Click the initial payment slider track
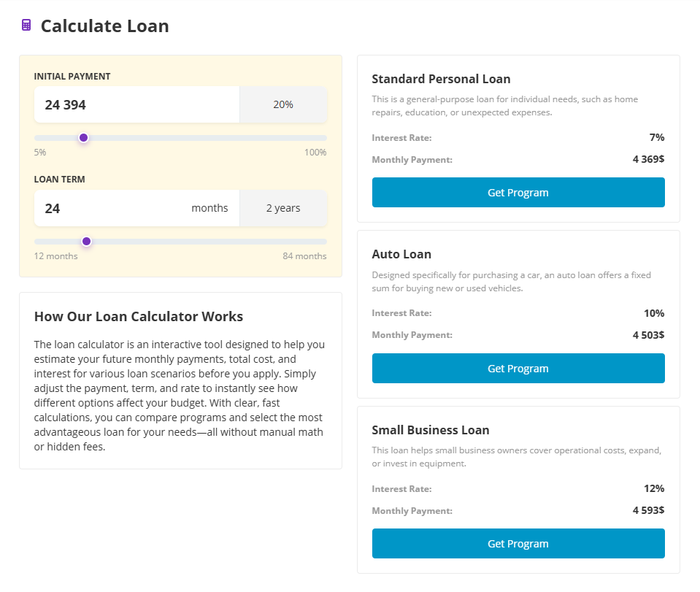The height and width of the screenshot is (592, 700). tap(219, 138)
